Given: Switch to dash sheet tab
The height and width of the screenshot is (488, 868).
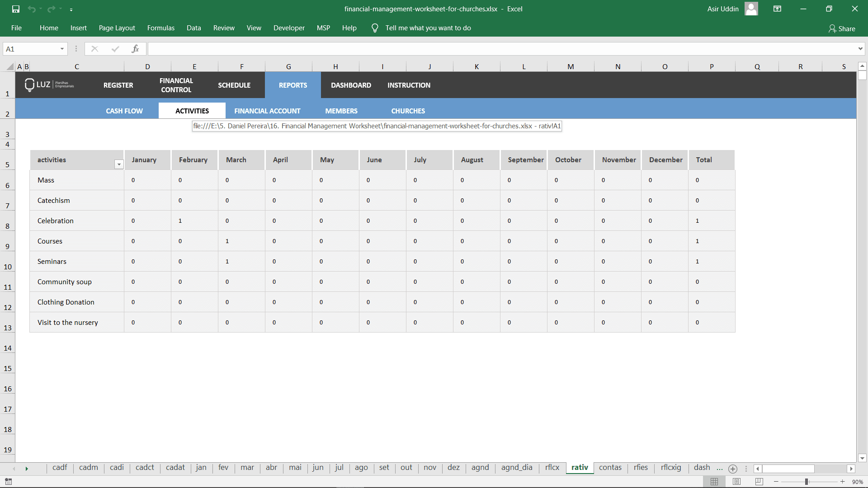Looking at the screenshot, I should tap(702, 468).
